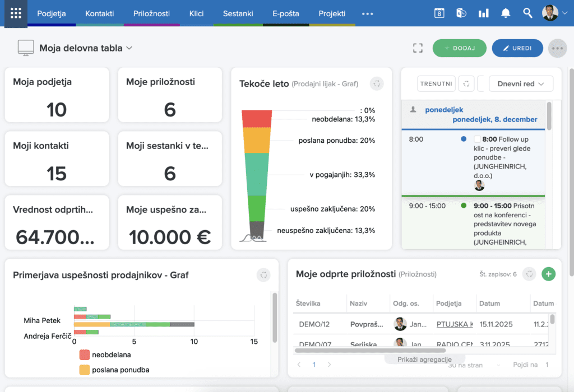
Task: Add new record with green plus icon
Action: click(x=549, y=274)
